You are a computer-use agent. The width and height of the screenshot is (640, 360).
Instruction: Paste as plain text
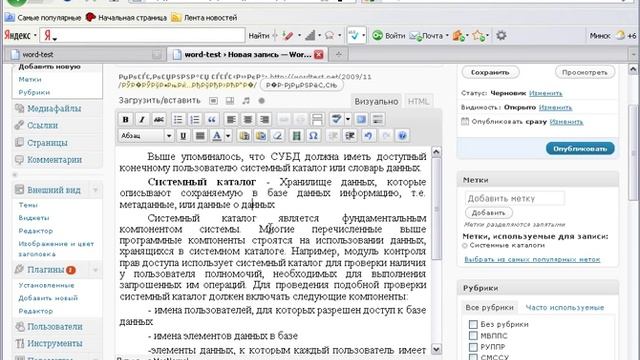244,136
